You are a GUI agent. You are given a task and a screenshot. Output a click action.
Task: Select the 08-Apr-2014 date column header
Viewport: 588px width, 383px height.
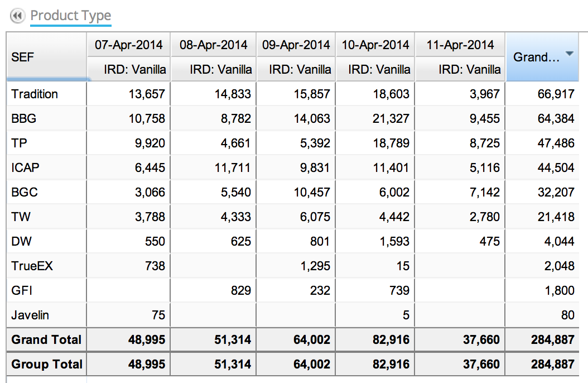[x=213, y=45]
